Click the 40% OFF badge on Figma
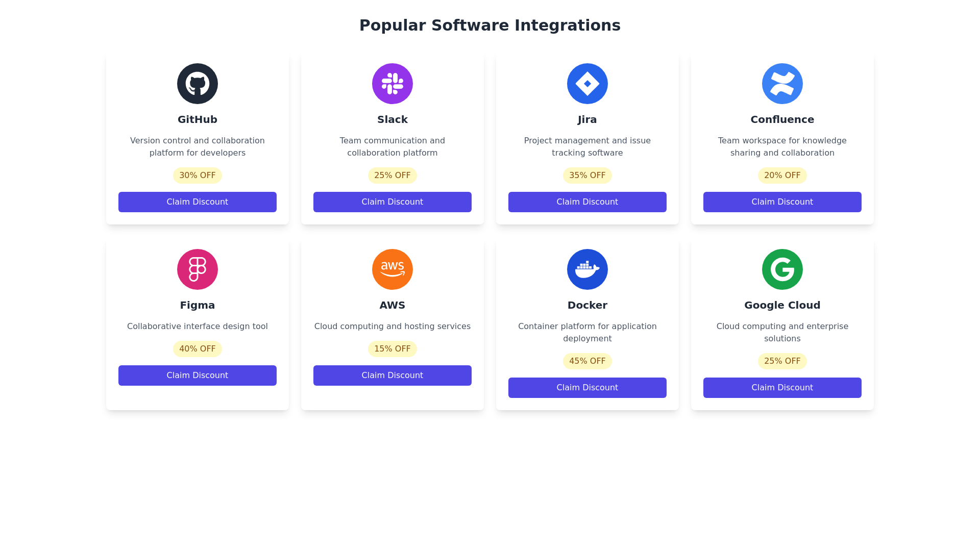Image resolution: width=980 pixels, height=551 pixels. coord(198,349)
